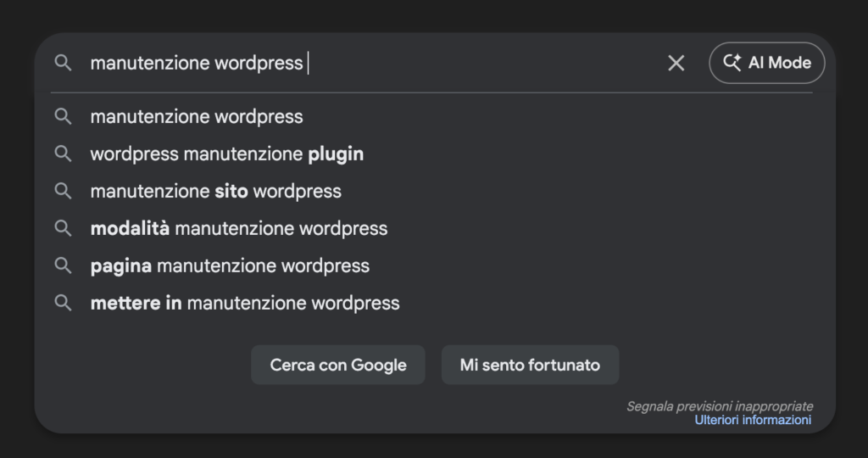Open the 'Ulteriori informazioni' link
Image resolution: width=868 pixels, height=458 pixels.
pyautogui.click(x=753, y=420)
